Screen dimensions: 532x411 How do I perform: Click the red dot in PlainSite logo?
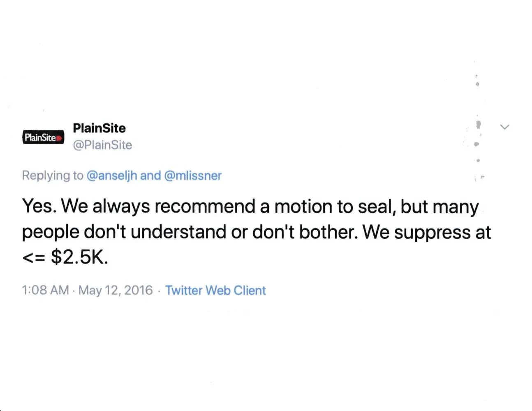59,138
